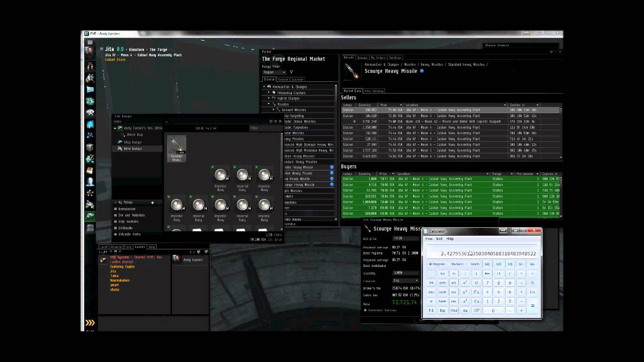Screen dimensions: 644x362
Task: Click the Andy Landen chat member portrait
Action: tap(177, 259)
